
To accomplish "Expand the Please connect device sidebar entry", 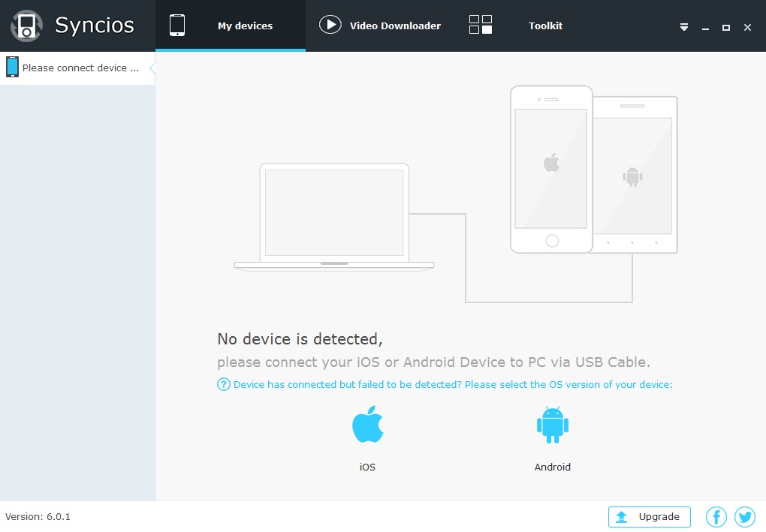I will point(152,68).
